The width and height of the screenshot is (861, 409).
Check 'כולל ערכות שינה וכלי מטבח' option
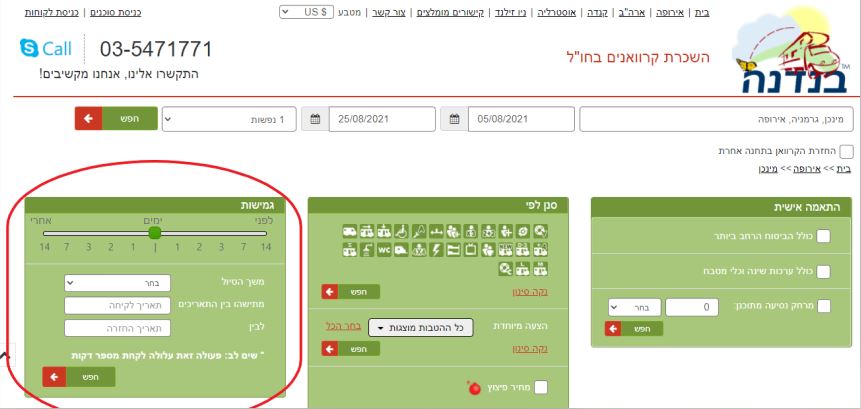(x=823, y=272)
